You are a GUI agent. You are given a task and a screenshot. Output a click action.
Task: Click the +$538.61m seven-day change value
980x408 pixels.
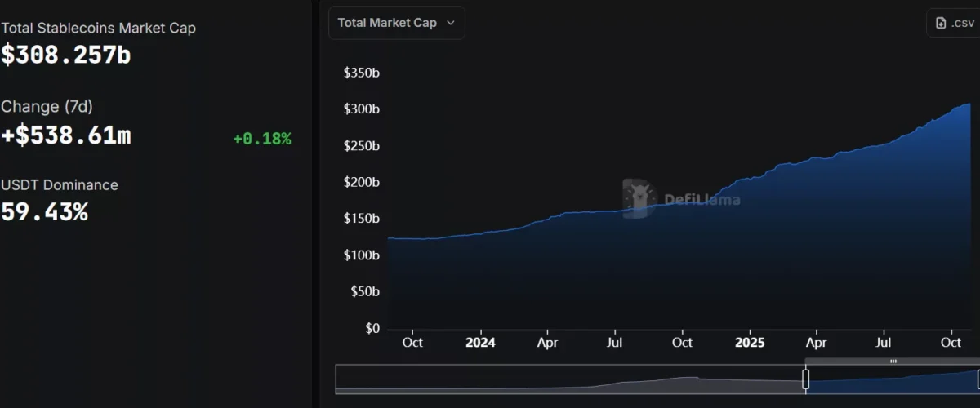[65, 135]
